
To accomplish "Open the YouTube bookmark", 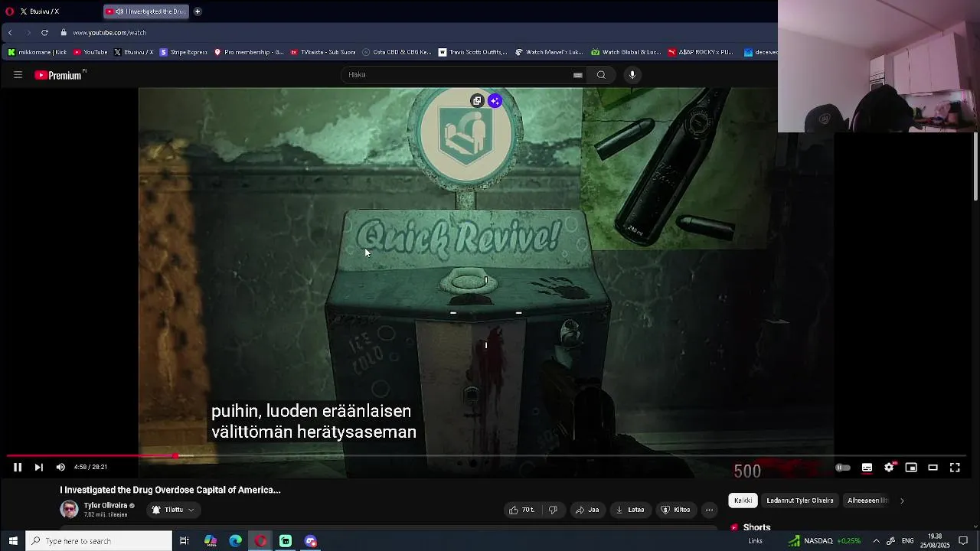I will click(91, 52).
